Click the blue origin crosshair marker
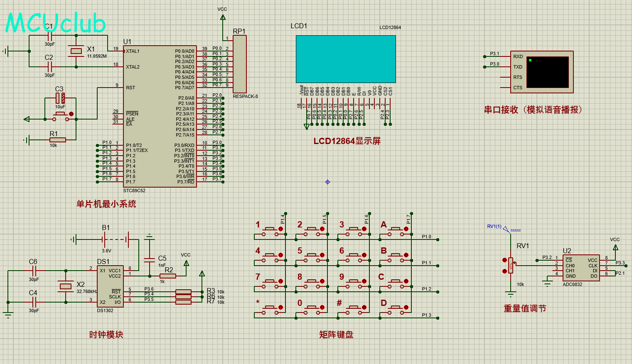 point(327,182)
